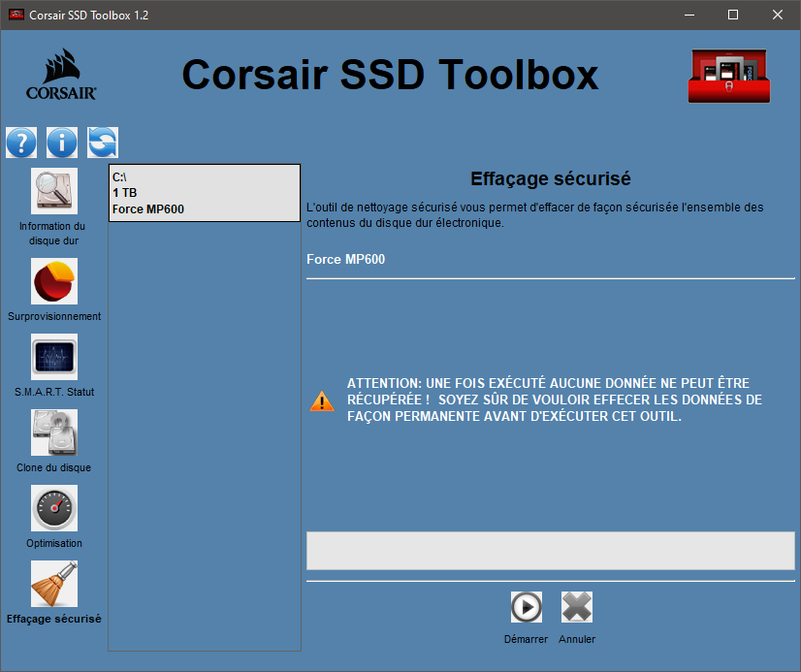
Task: Click the Surprovisionnement label
Action: point(54,316)
